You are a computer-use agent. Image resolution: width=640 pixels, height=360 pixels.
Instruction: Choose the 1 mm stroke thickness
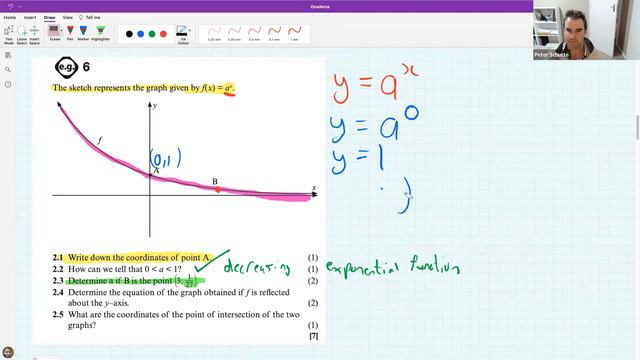point(295,33)
